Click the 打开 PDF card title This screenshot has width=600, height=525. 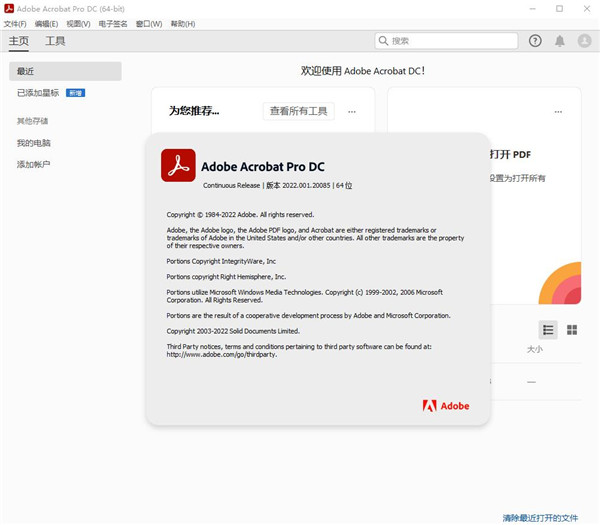coord(510,155)
